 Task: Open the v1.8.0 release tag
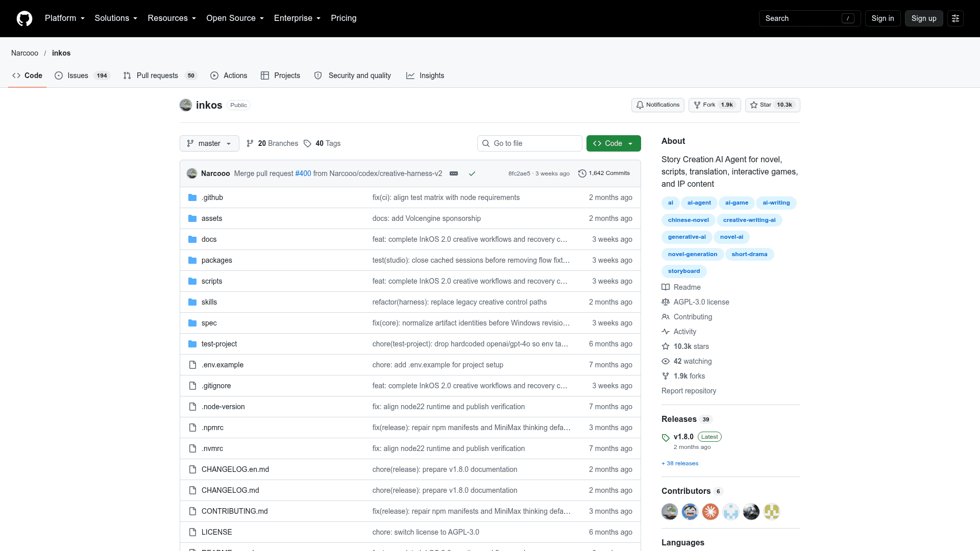[683, 437]
